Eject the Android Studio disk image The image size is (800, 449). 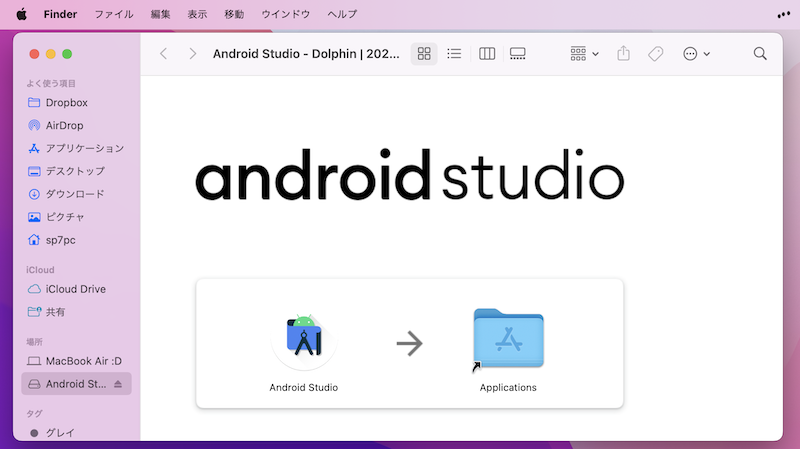pyautogui.click(x=118, y=384)
